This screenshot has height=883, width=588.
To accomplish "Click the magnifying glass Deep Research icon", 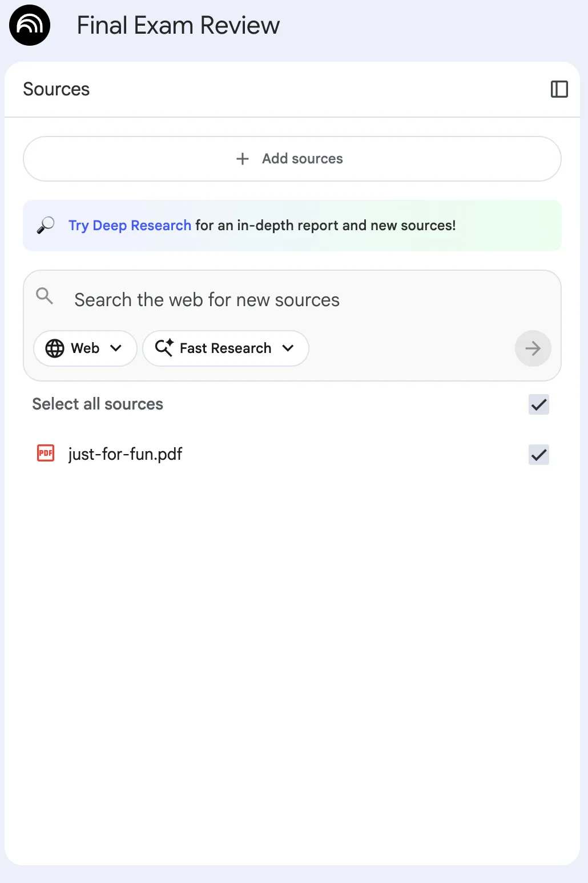I will click(x=47, y=225).
